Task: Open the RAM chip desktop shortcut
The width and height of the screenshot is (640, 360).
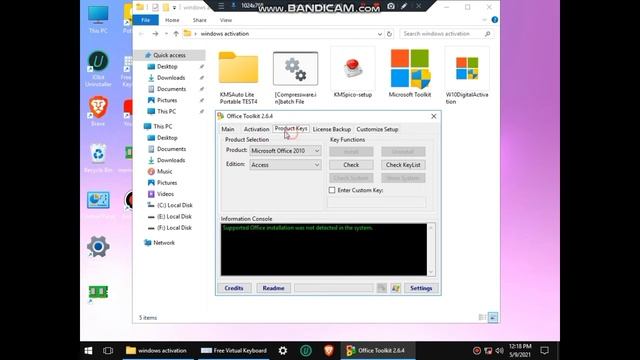Action: [98, 293]
